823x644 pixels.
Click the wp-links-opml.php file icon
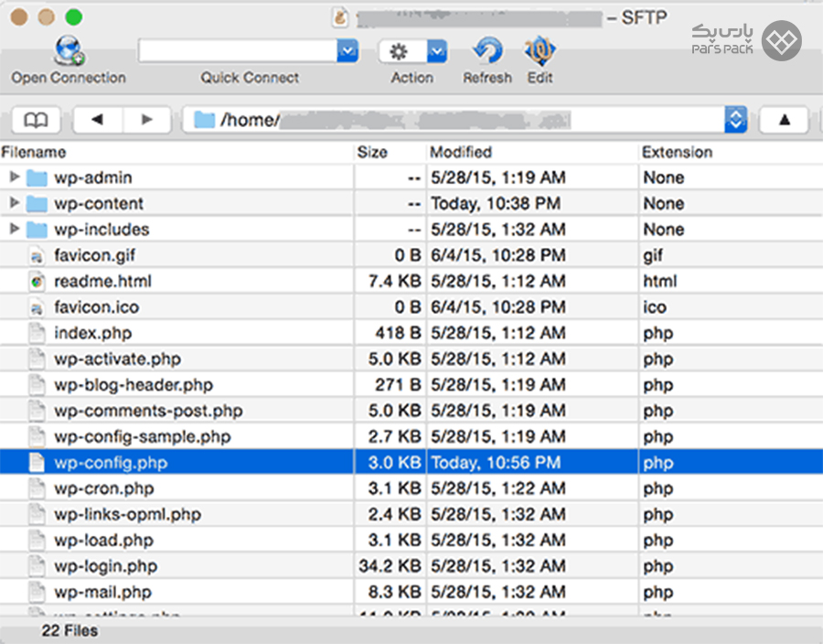click(x=37, y=514)
